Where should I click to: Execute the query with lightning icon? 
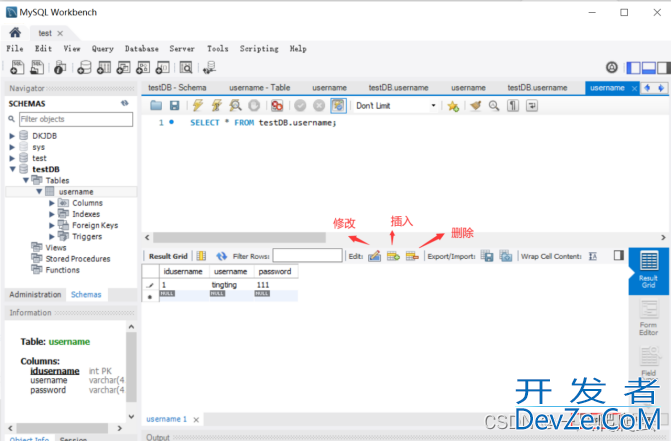(197, 105)
